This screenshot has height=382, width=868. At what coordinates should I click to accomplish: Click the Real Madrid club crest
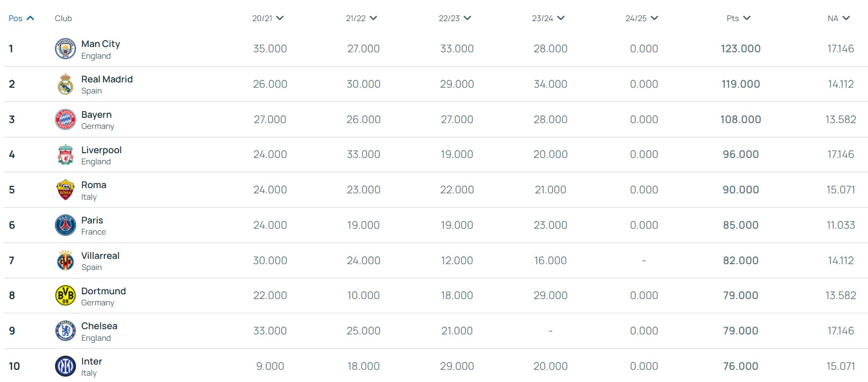pos(66,84)
